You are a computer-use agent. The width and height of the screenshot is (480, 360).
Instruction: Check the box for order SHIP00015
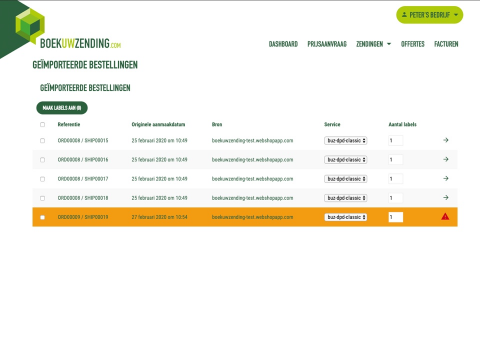point(42,140)
